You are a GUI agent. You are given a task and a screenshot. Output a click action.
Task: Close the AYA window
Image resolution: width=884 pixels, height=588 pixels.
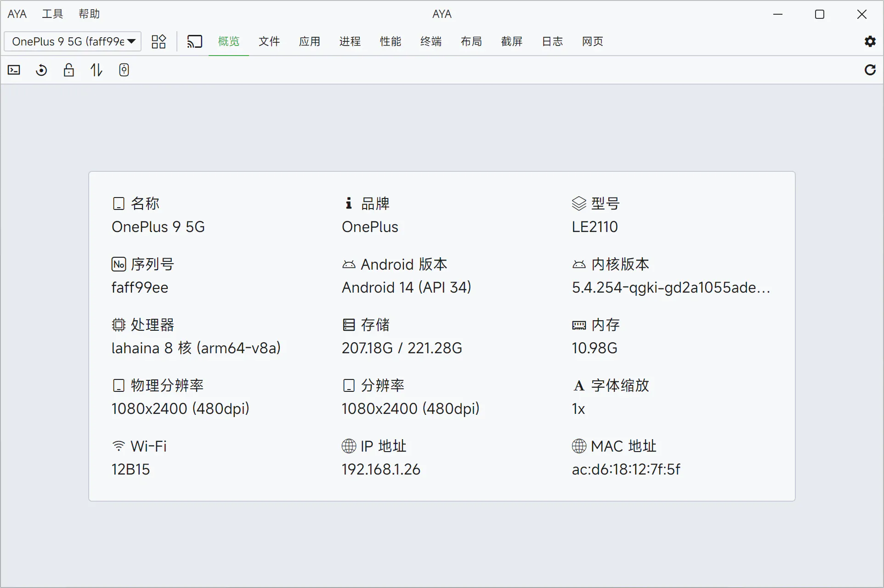click(x=862, y=14)
